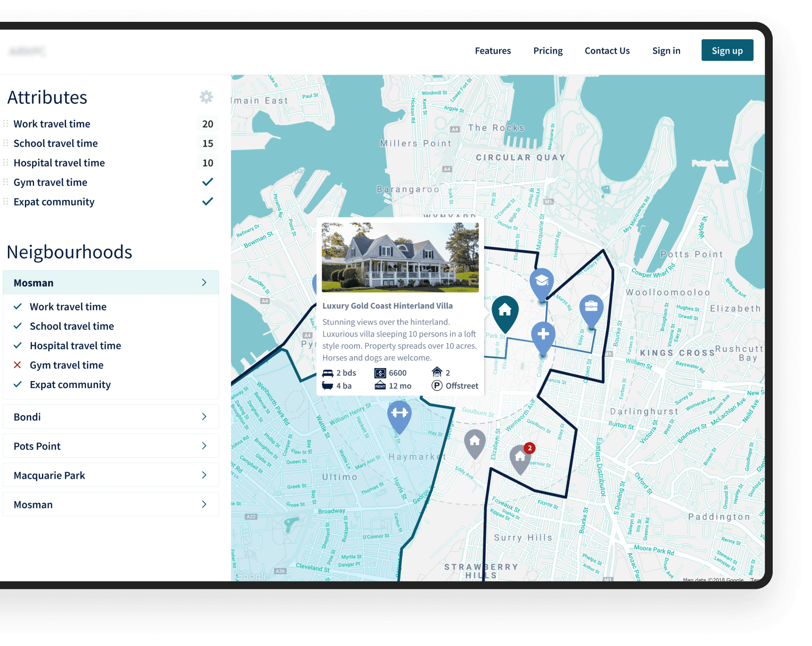The height and width of the screenshot is (646, 812).
Task: Click the 'School travel time' attribute label
Action: (55, 143)
